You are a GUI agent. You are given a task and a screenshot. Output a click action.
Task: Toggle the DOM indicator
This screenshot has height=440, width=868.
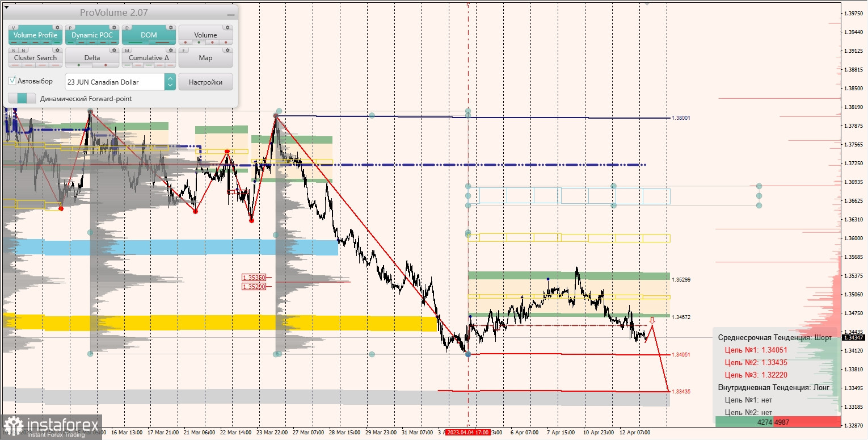coord(149,35)
